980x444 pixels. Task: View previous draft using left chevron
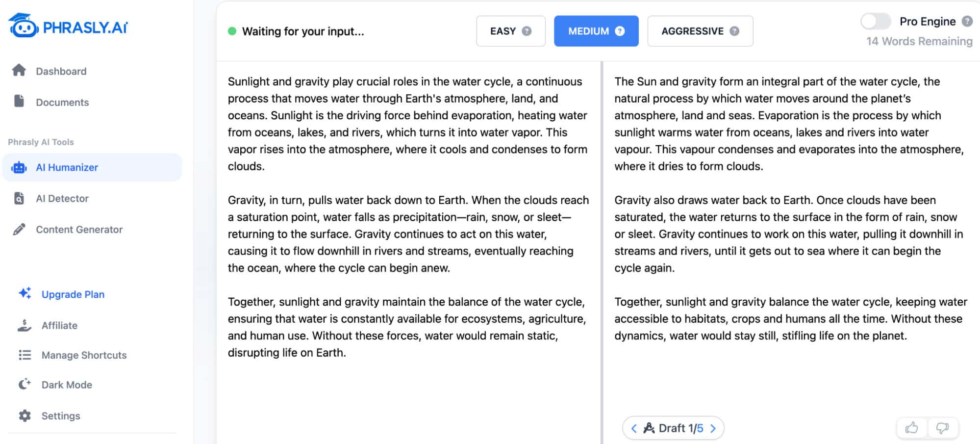tap(635, 428)
